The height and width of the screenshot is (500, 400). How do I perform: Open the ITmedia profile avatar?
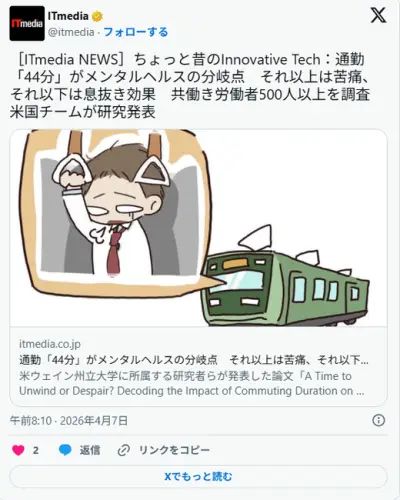(27, 23)
